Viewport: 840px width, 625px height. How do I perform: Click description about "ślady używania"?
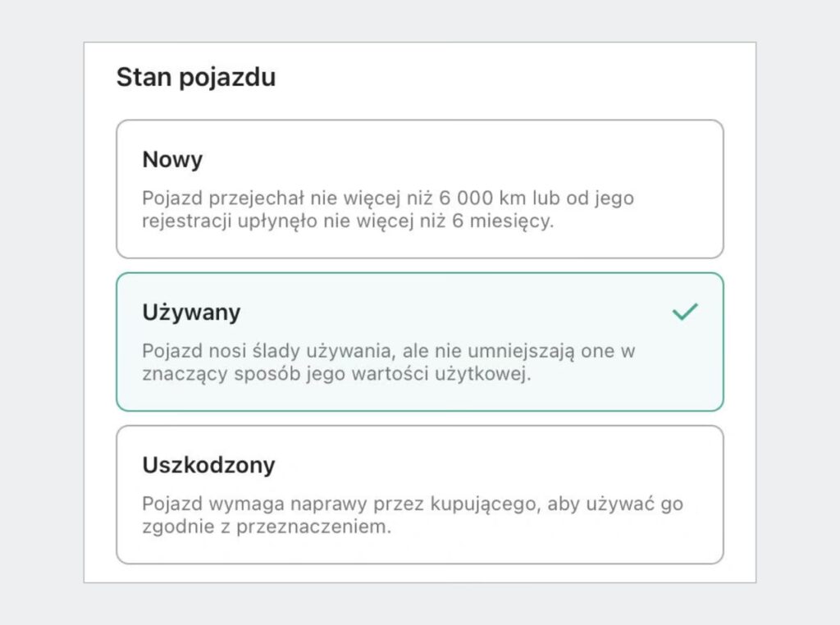tap(389, 351)
